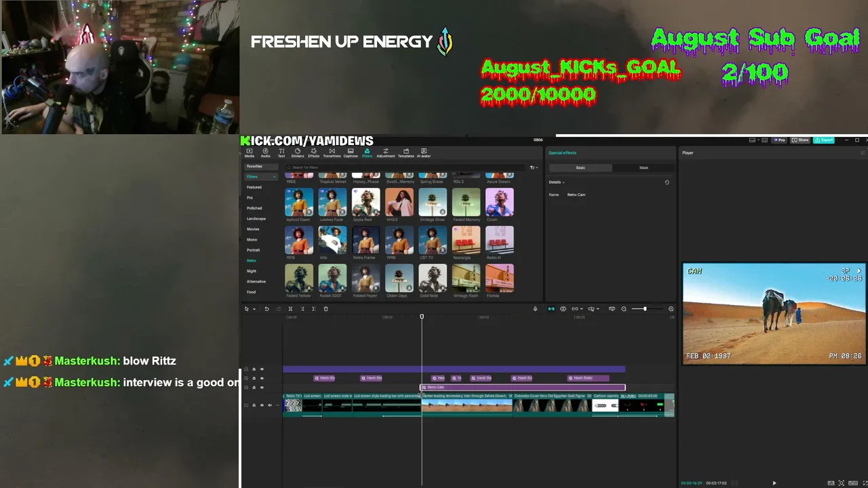Toggle main track magnet in timeline toolbar
Viewport: 868px width, 488px height.
coord(551,309)
